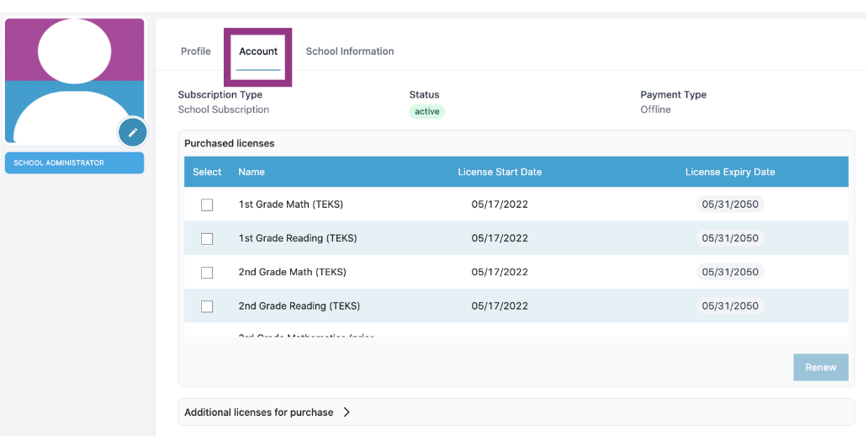The image size is (868, 436).
Task: Click 05/31/2050 expiry for 2nd Grade Math
Action: coord(730,272)
